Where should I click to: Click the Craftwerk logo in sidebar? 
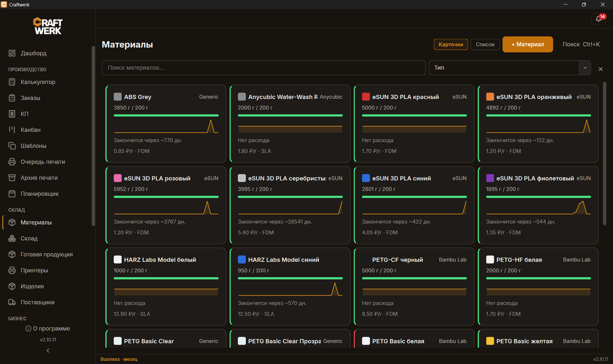pyautogui.click(x=48, y=26)
